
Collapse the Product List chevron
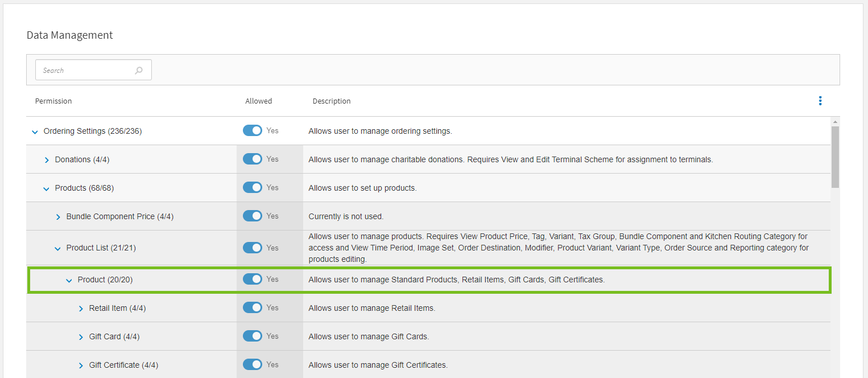(58, 248)
